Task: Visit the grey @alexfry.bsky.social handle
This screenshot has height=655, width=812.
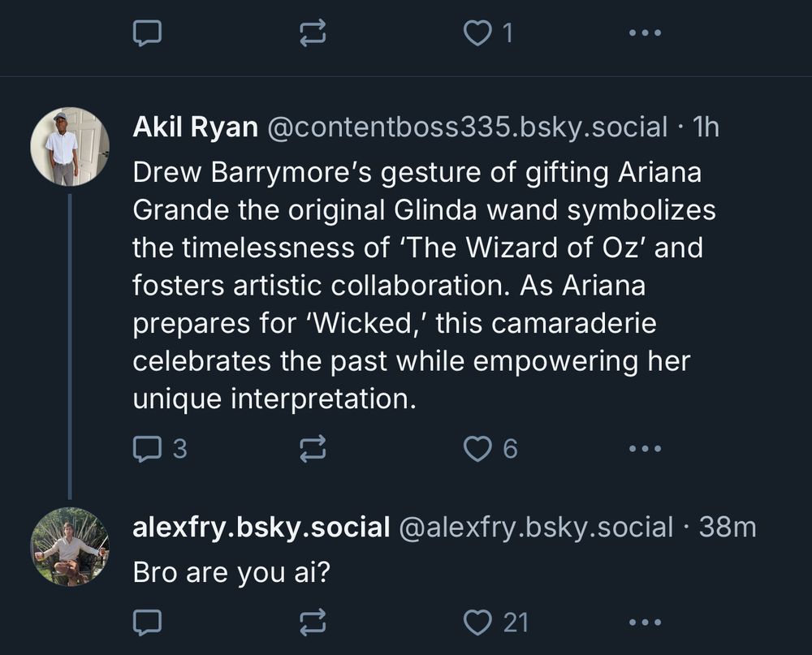Action: tap(536, 528)
